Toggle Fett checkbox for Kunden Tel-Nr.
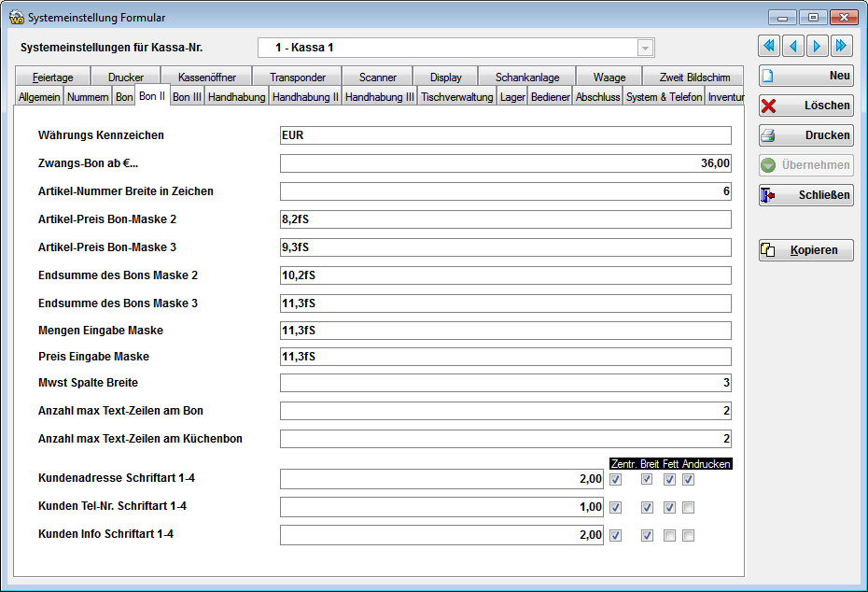Image resolution: width=868 pixels, height=592 pixels. click(x=669, y=507)
